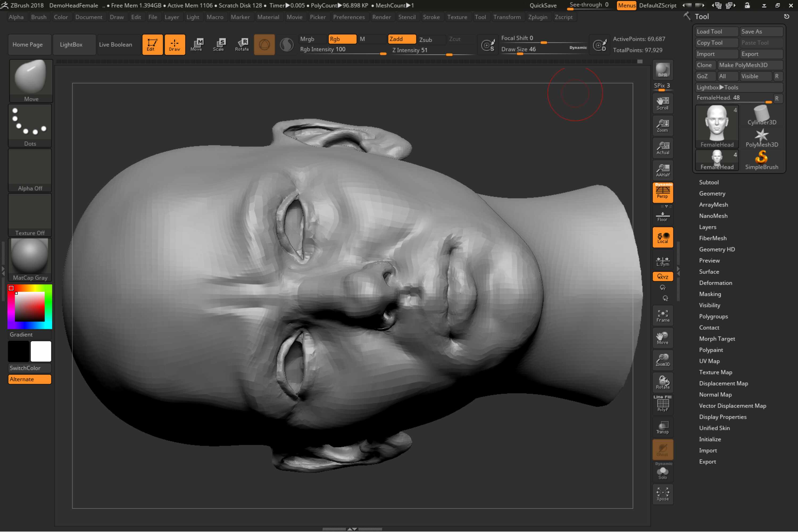798x532 pixels.
Task: Toggle the Floor grid button
Action: [x=663, y=215]
